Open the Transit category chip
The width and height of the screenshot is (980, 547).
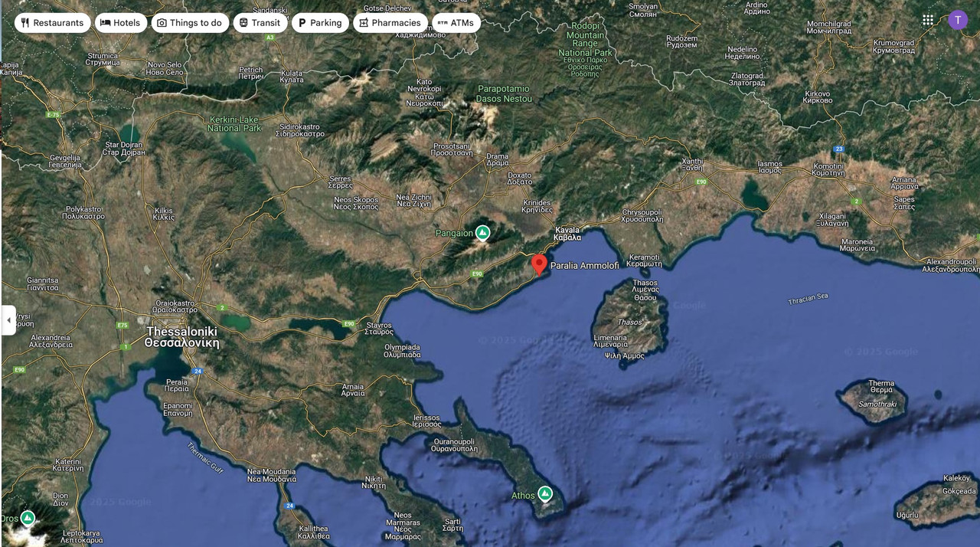click(x=260, y=23)
